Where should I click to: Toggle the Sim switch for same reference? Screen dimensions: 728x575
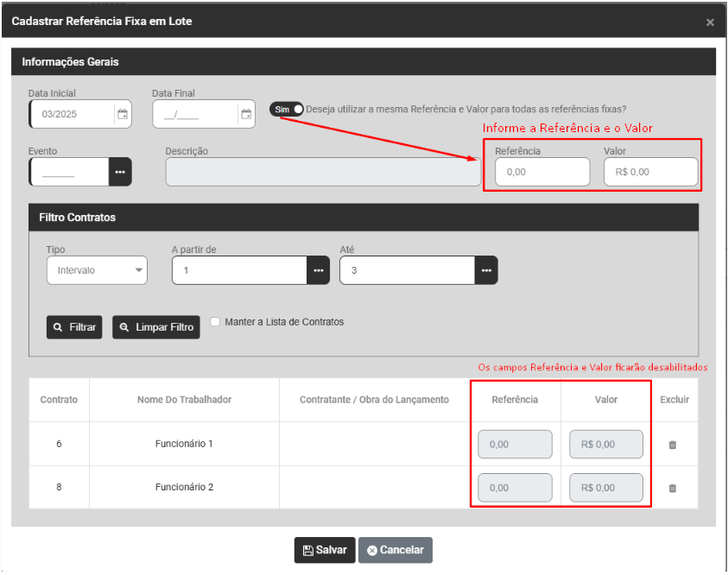(287, 110)
